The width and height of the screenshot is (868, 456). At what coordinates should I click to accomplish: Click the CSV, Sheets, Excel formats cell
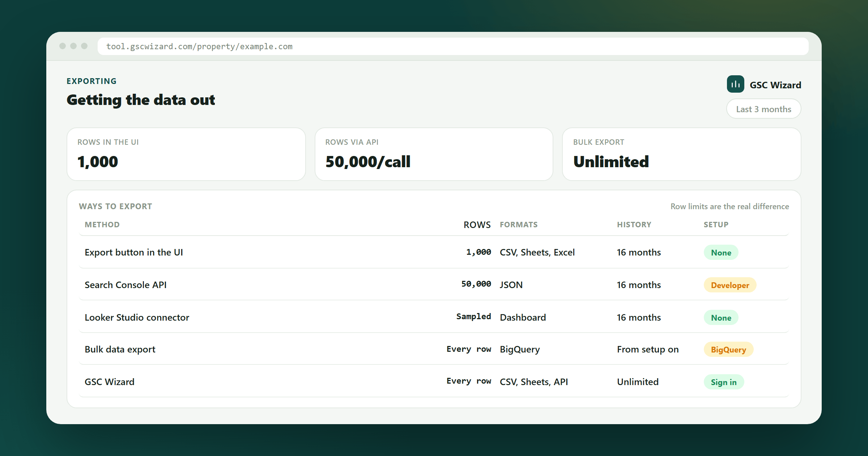coord(537,252)
